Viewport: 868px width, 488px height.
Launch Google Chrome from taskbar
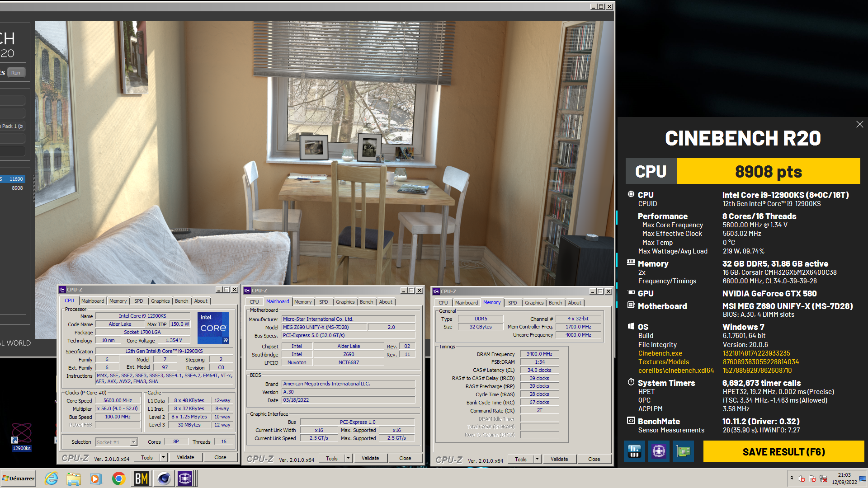[x=118, y=479]
